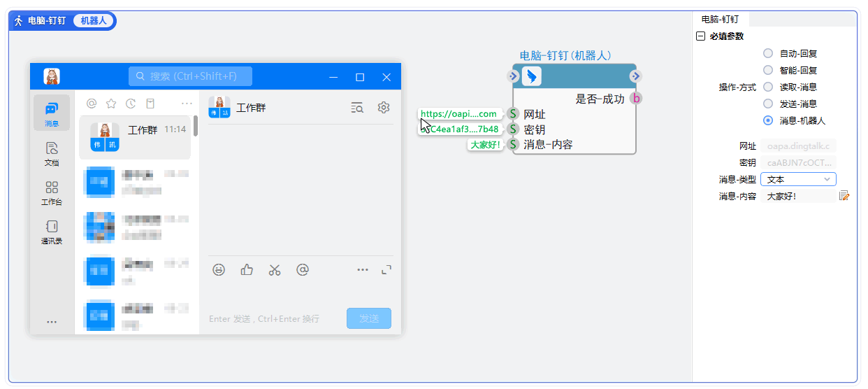The width and height of the screenshot is (868, 389).
Task: Open the 工作群 conversation in chat list
Action: pos(135,137)
